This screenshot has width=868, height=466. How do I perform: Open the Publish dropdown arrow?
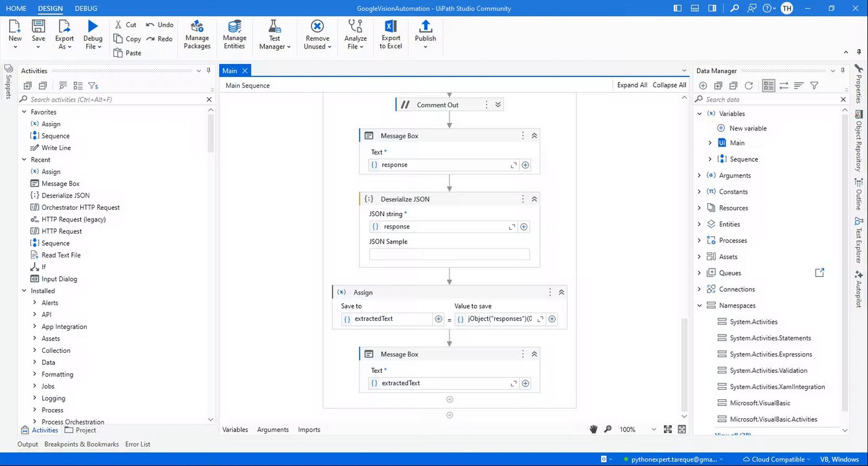click(x=426, y=47)
